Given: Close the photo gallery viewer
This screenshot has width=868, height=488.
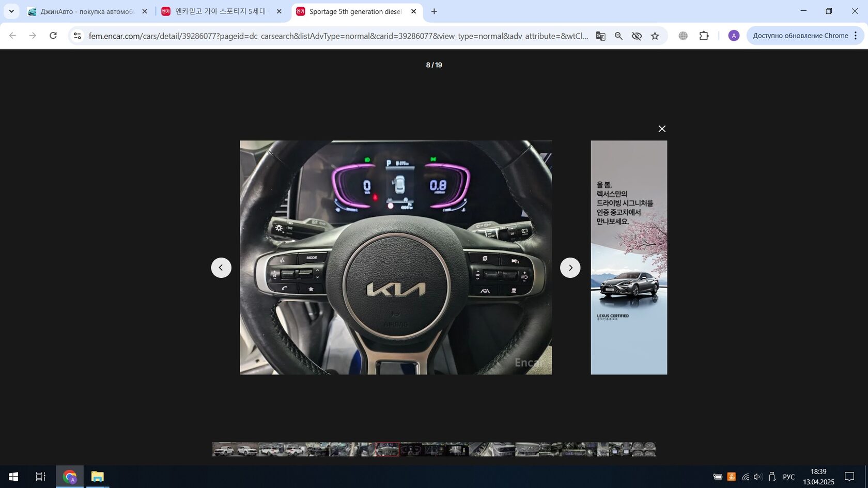Looking at the screenshot, I should 662,129.
